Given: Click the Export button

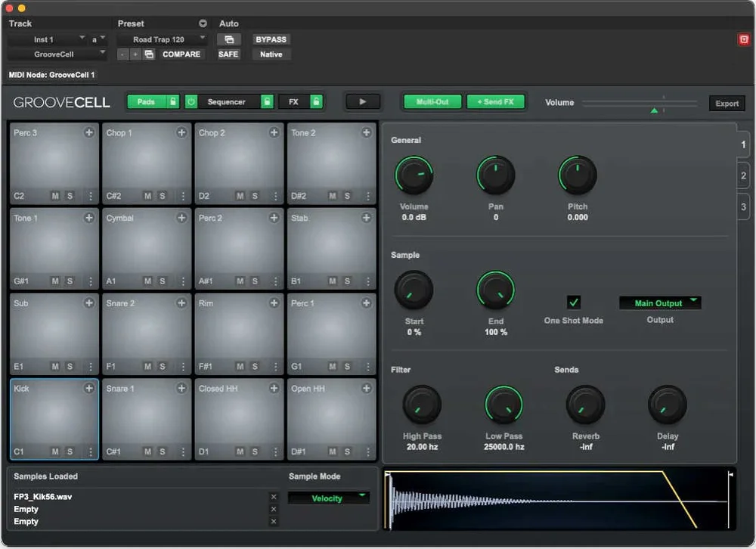Looking at the screenshot, I should tap(726, 103).
